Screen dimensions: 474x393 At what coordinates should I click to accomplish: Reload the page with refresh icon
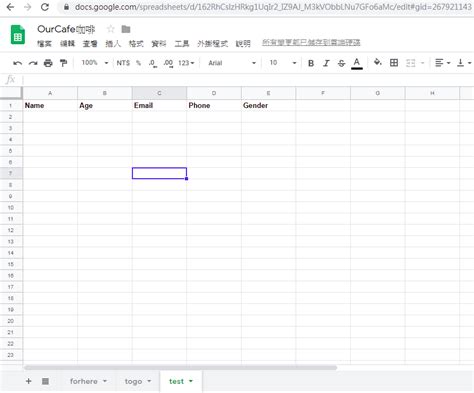pyautogui.click(x=45, y=7)
